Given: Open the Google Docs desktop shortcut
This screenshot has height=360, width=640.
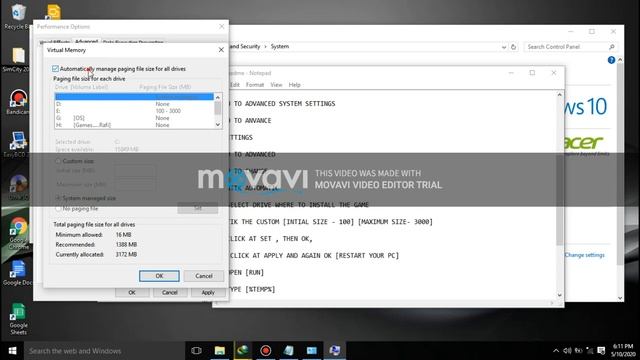Looking at the screenshot, I should click(x=17, y=273).
